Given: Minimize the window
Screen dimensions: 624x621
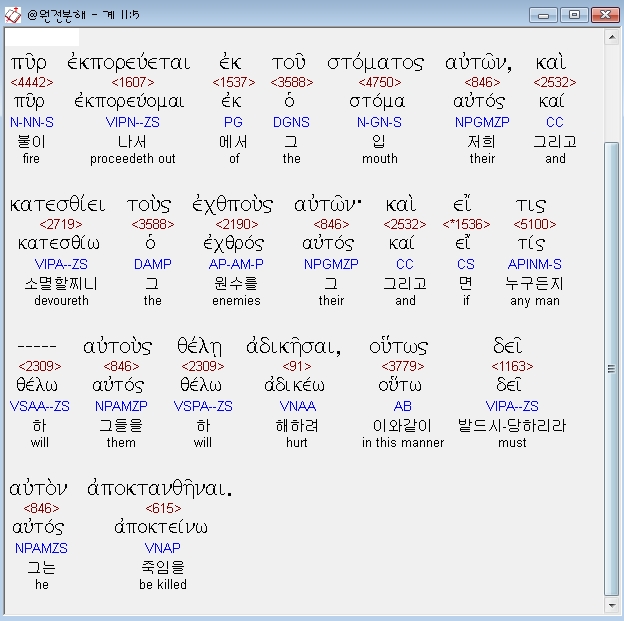Looking at the screenshot, I should [x=543, y=15].
